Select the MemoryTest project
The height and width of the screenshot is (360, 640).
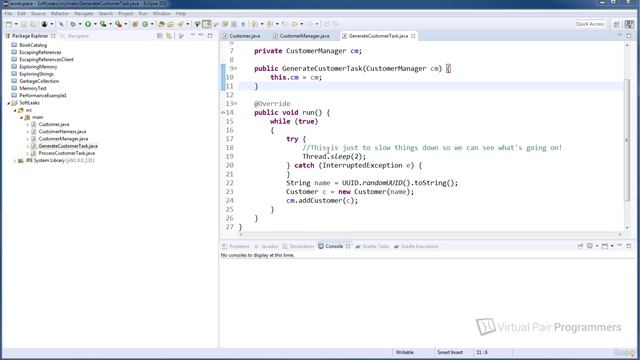[x=33, y=89]
